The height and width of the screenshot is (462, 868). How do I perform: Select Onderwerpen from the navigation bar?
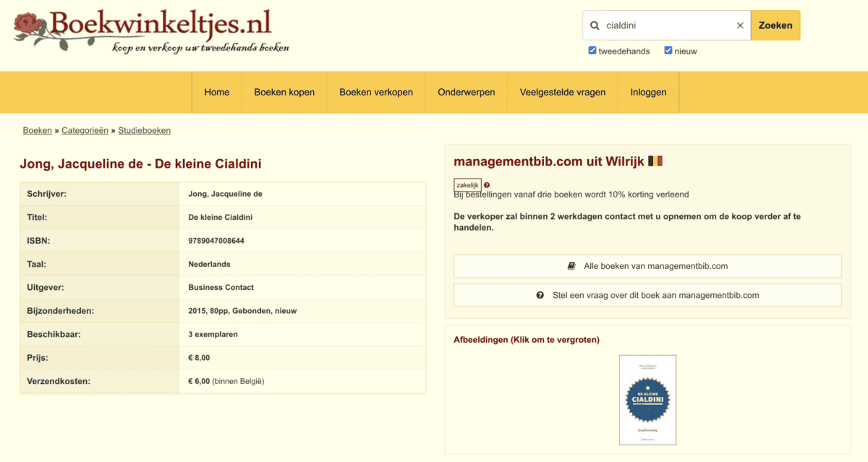tap(467, 93)
